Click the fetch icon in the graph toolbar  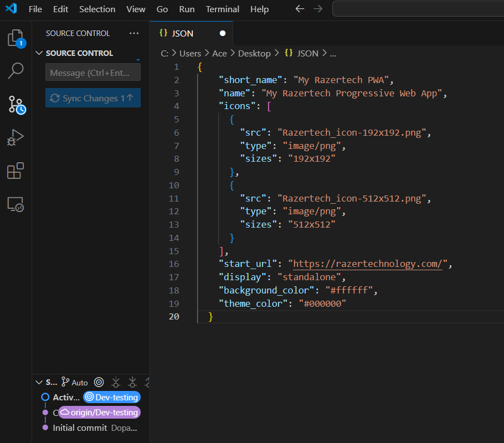[116, 382]
